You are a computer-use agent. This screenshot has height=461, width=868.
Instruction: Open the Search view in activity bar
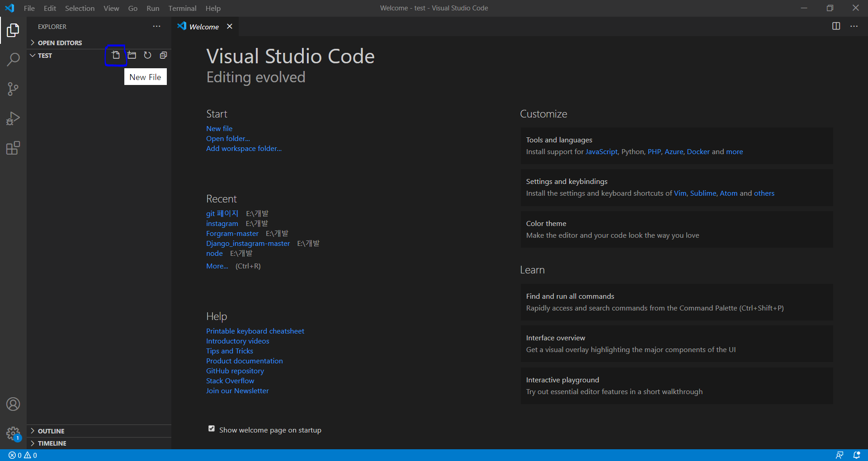tap(13, 59)
